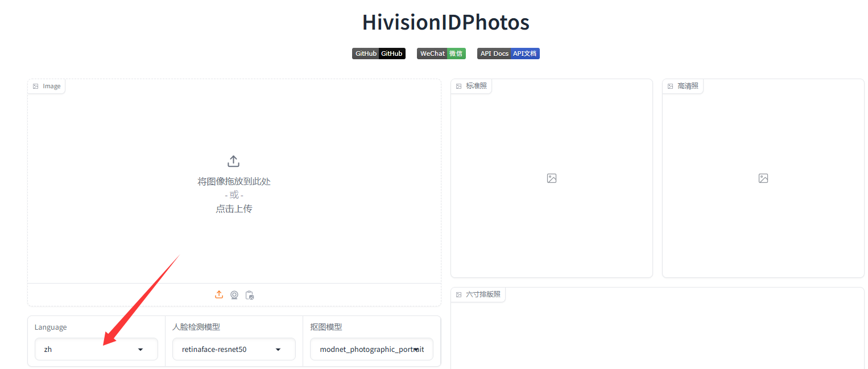Open the GitHub badge link
Viewport: 868px width, 369px height.
[x=379, y=54]
